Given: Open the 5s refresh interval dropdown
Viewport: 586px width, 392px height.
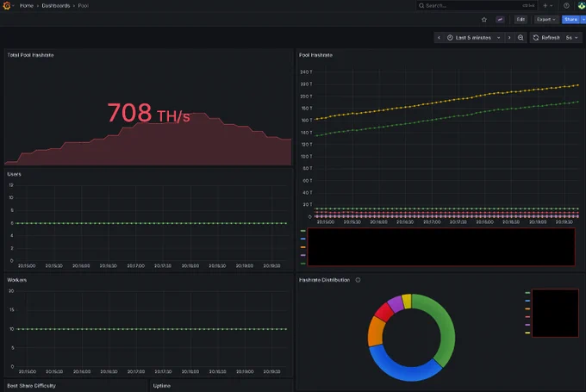Looking at the screenshot, I should click(x=572, y=38).
